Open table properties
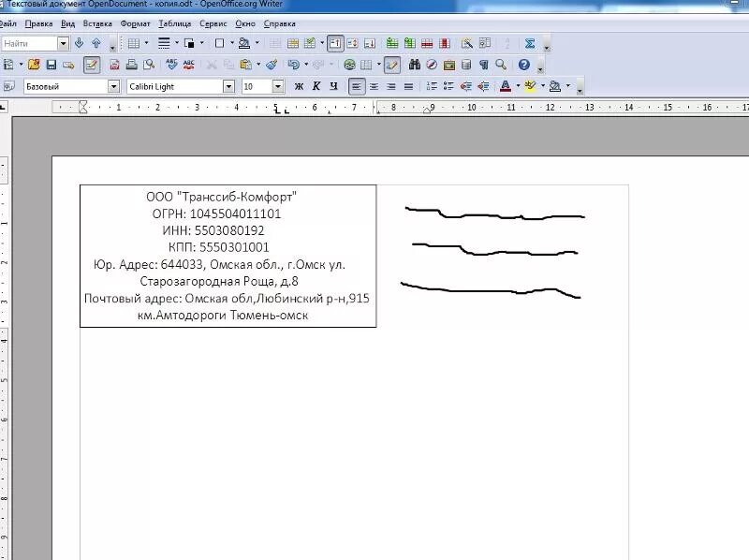 pos(484,43)
